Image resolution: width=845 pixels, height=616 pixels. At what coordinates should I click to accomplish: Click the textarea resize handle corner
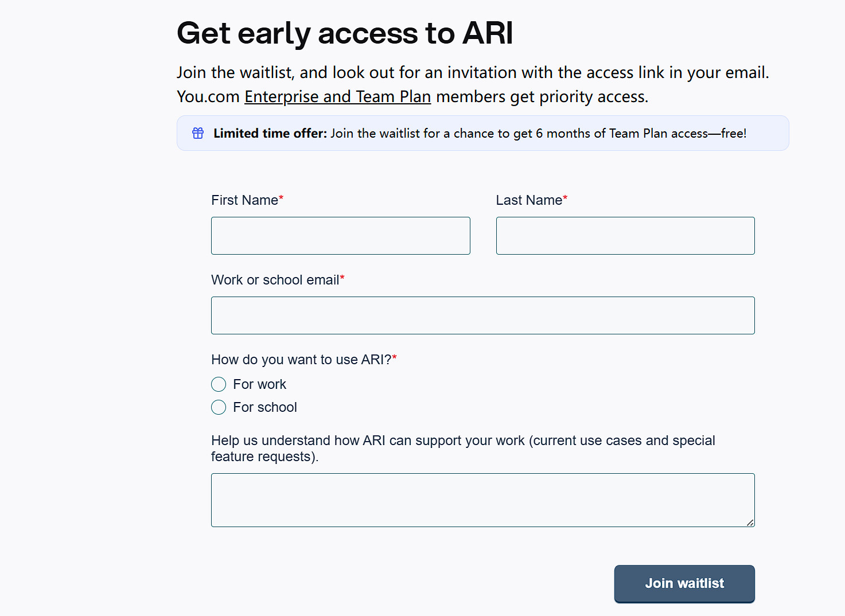pyautogui.click(x=750, y=523)
